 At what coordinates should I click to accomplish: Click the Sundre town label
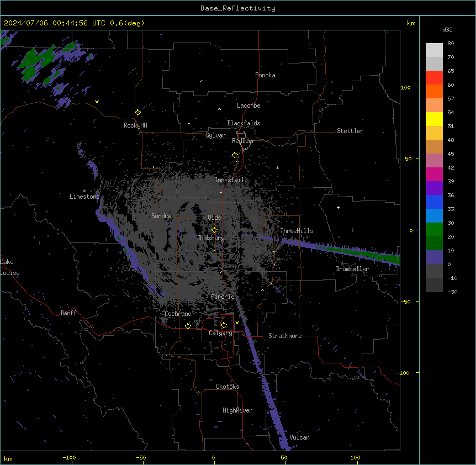coord(161,216)
